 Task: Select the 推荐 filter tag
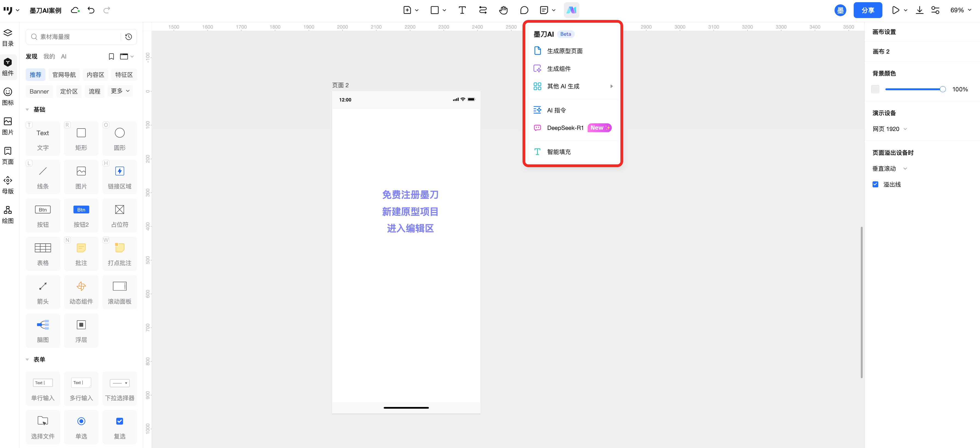coord(35,75)
